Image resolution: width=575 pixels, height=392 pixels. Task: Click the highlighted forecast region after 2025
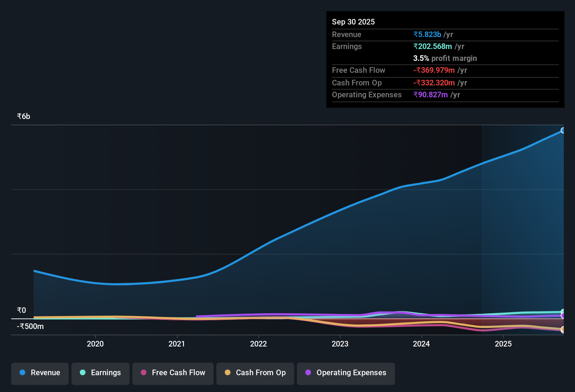pos(522,227)
